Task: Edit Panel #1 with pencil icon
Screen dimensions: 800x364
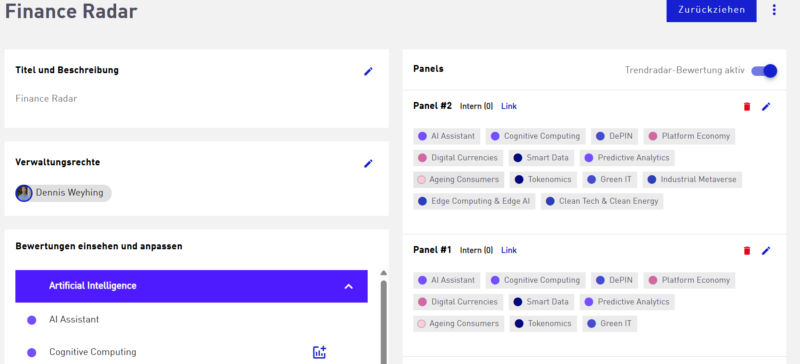Action: pyautogui.click(x=766, y=251)
